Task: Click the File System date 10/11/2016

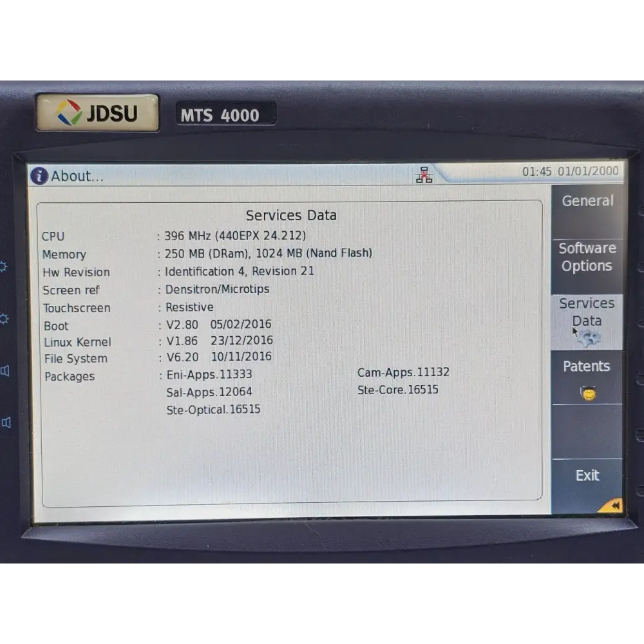Action: coord(241,357)
